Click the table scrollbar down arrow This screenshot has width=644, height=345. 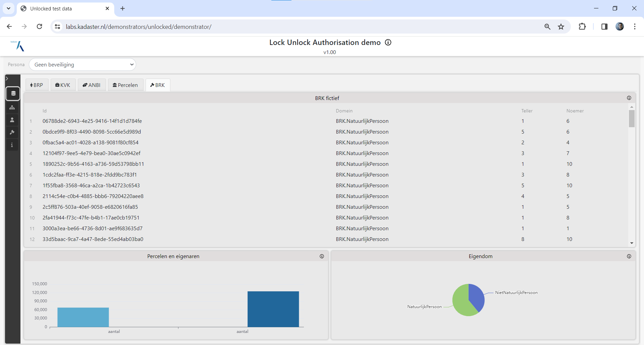(632, 243)
